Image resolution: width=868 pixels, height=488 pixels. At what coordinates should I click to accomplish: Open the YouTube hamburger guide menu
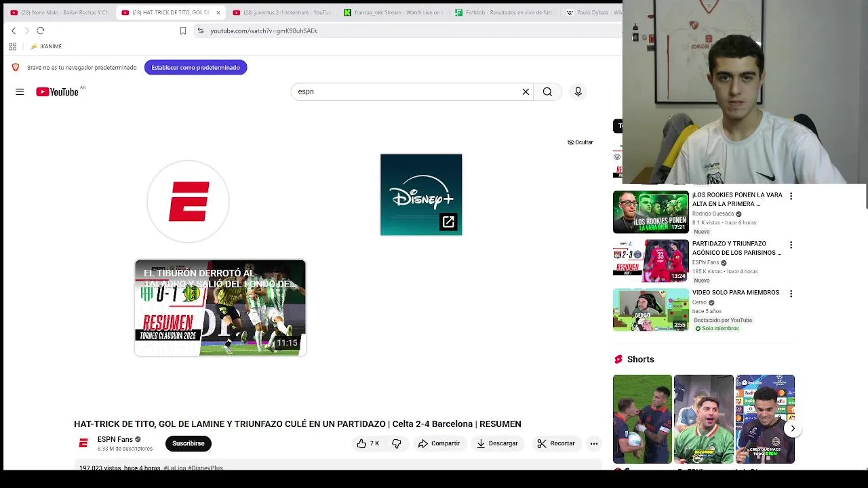(20, 91)
